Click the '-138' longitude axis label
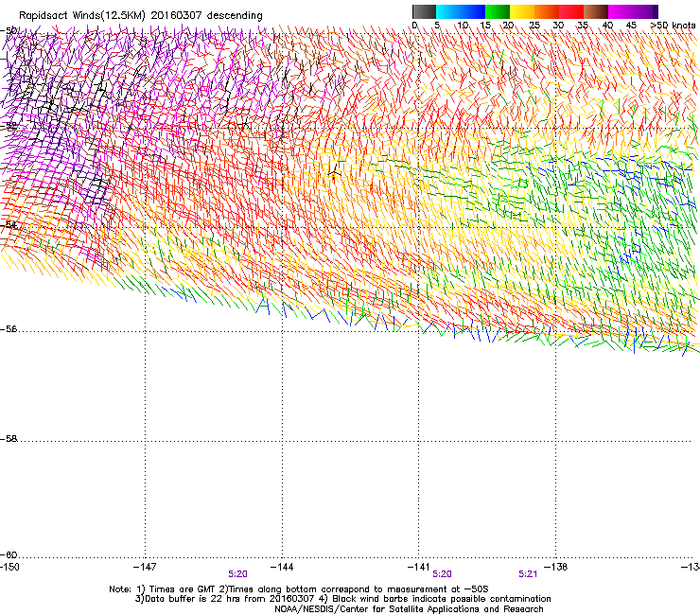 tap(556, 567)
